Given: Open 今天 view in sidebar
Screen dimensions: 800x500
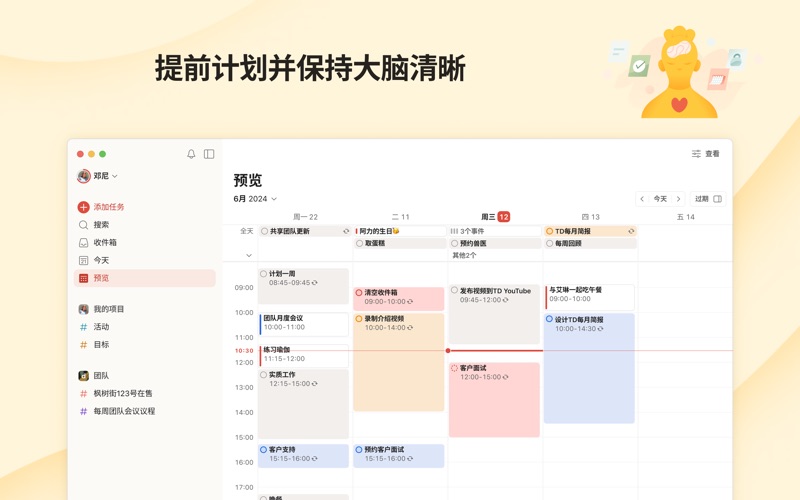Looking at the screenshot, I should click(x=145, y=261).
